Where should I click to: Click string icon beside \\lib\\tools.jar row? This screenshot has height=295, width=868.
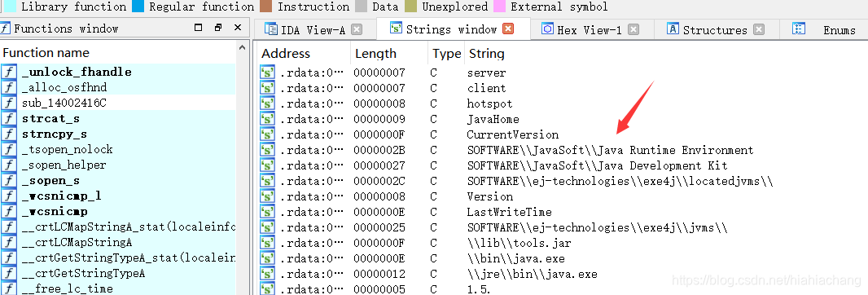(x=268, y=244)
